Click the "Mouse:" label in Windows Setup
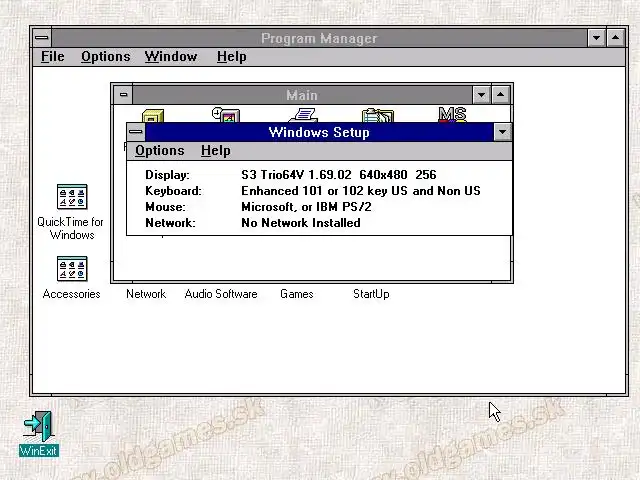Image resolution: width=640 pixels, height=480 pixels. 165,207
